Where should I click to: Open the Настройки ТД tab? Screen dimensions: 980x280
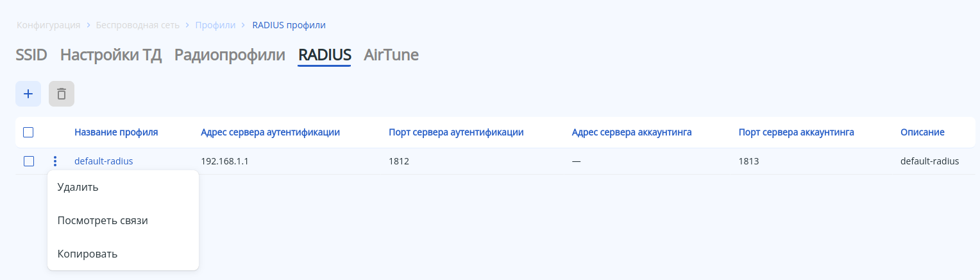[111, 55]
